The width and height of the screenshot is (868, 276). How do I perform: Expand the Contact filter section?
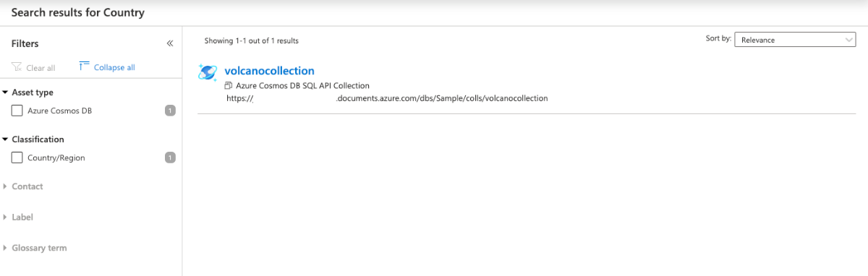22,186
